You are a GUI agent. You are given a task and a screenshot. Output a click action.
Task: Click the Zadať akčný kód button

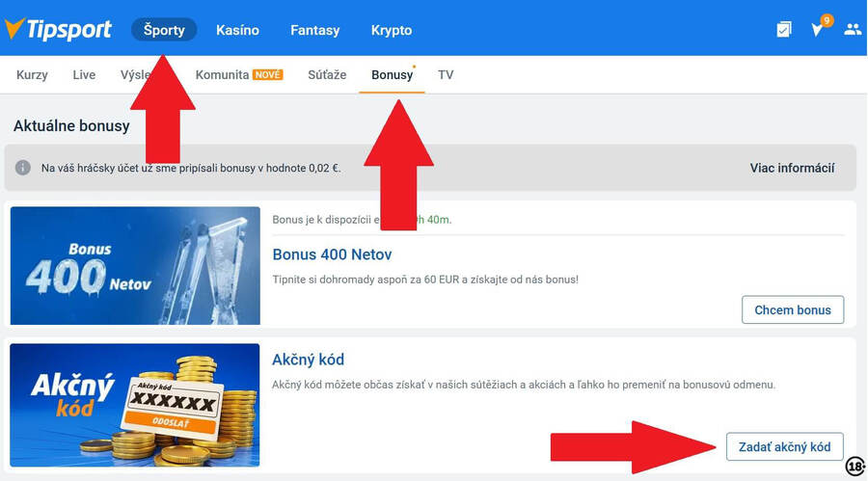(x=784, y=446)
